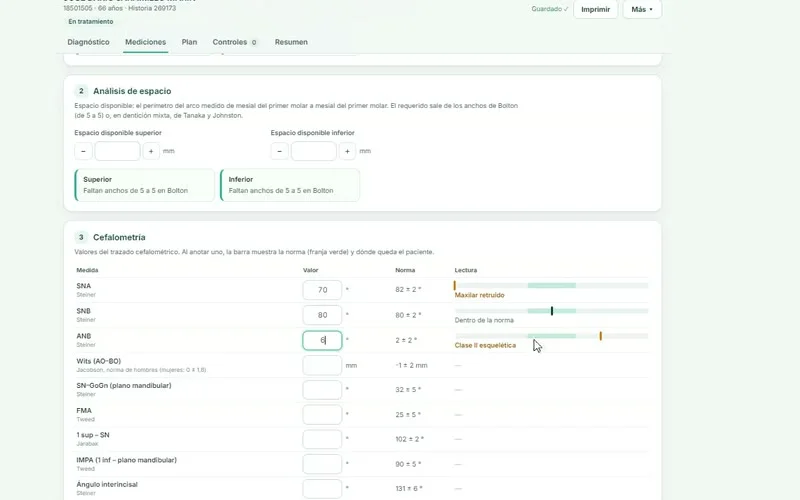Screen dimensions: 800x500
Task: Click the 'Cefalometría' section heading
Action: pyautogui.click(x=119, y=237)
